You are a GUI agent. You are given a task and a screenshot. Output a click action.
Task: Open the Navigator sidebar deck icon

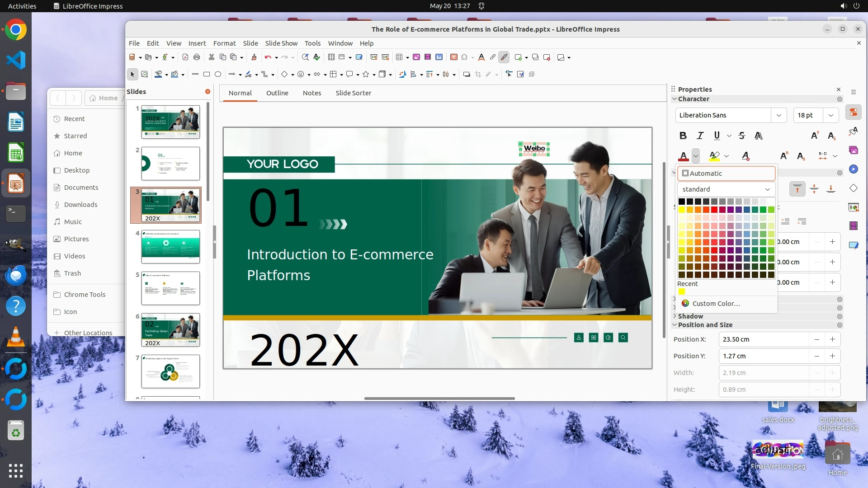coord(854,169)
